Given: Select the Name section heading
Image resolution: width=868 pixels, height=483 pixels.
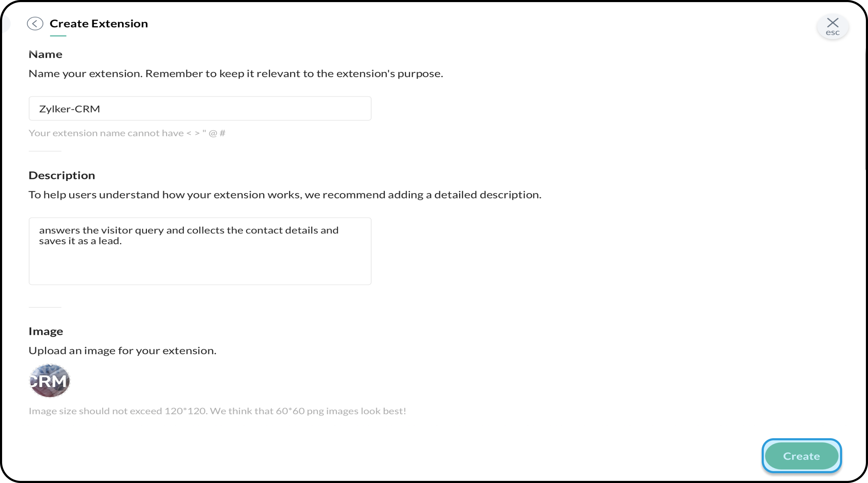Looking at the screenshot, I should click(45, 54).
